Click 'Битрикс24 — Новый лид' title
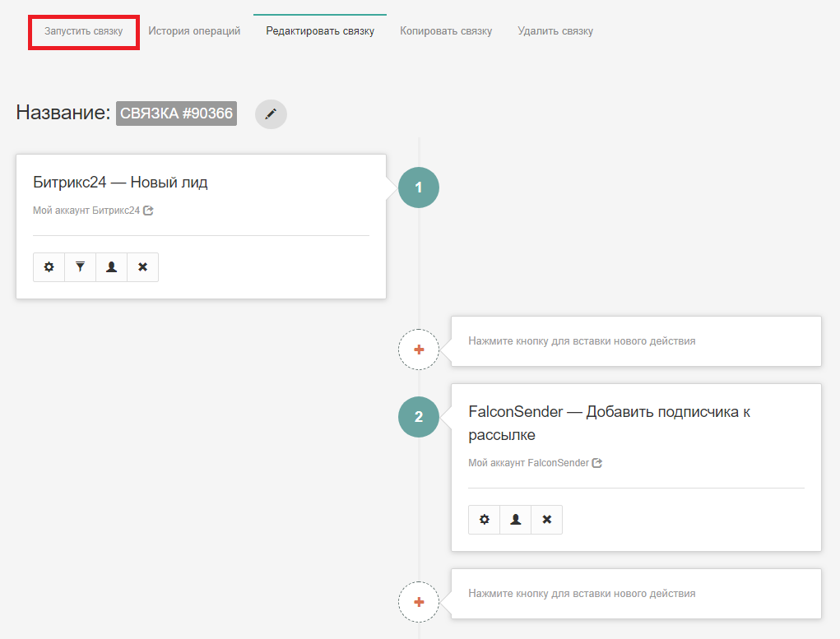This screenshot has height=639, width=840. pyautogui.click(x=121, y=182)
